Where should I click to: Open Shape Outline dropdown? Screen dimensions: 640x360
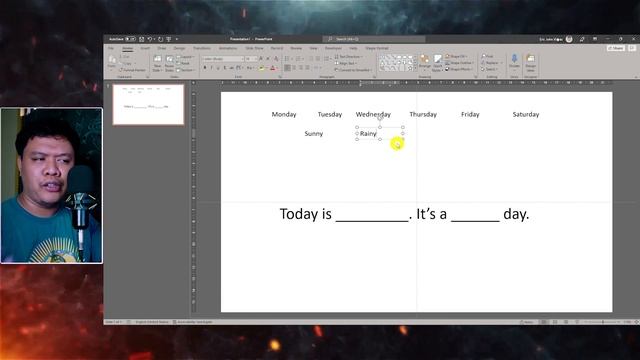(x=459, y=63)
